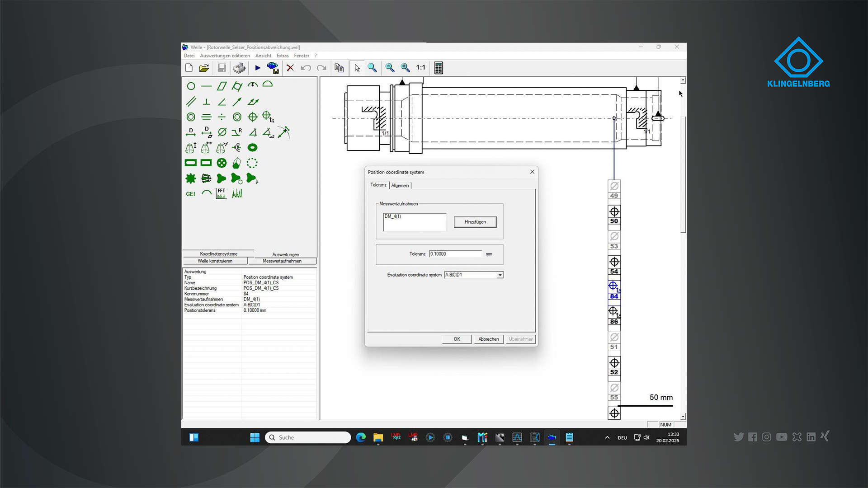The image size is (868, 488).
Task: Open Auswertungen editieren menu
Action: pos(225,56)
